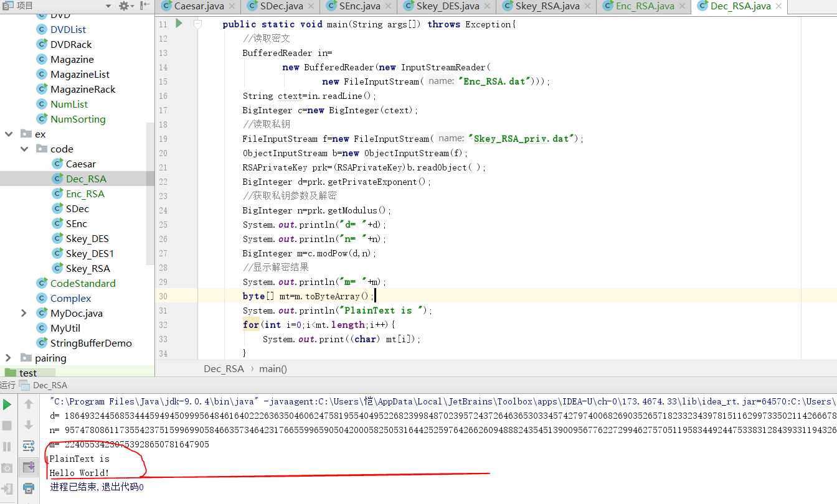Rerun Dec_RSA with the green play button
837x504 pixels.
pyautogui.click(x=7, y=404)
